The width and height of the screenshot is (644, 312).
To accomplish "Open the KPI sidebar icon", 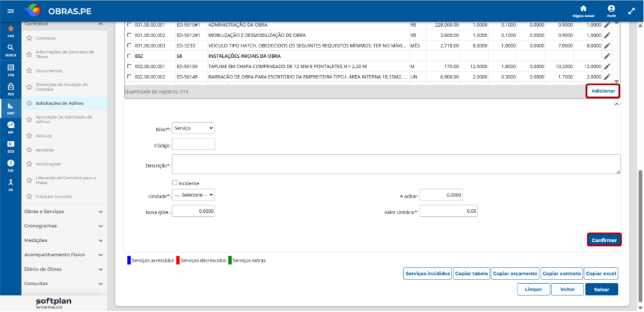I will click(11, 127).
